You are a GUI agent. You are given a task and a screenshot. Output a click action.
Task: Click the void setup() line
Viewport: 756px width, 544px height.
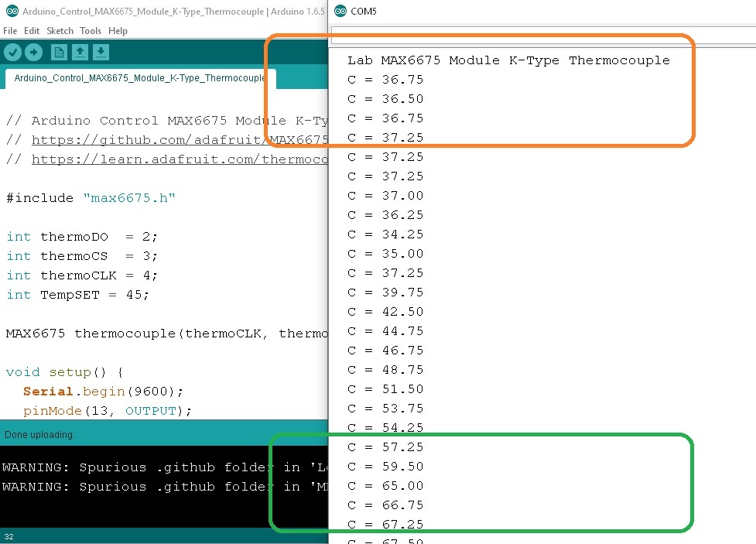pyautogui.click(x=65, y=372)
